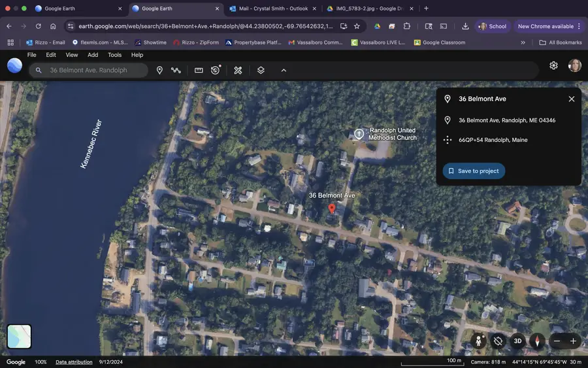Viewport: 588px width, 368px height.
Task: Click the address line 36 Belmont Ave, Randolph, ME 04346
Action: 507,120
